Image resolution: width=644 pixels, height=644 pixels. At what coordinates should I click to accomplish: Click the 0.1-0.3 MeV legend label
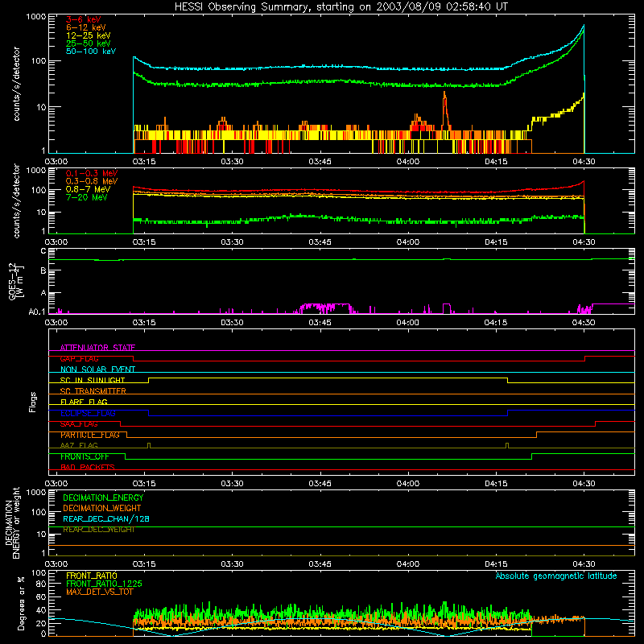point(92,173)
